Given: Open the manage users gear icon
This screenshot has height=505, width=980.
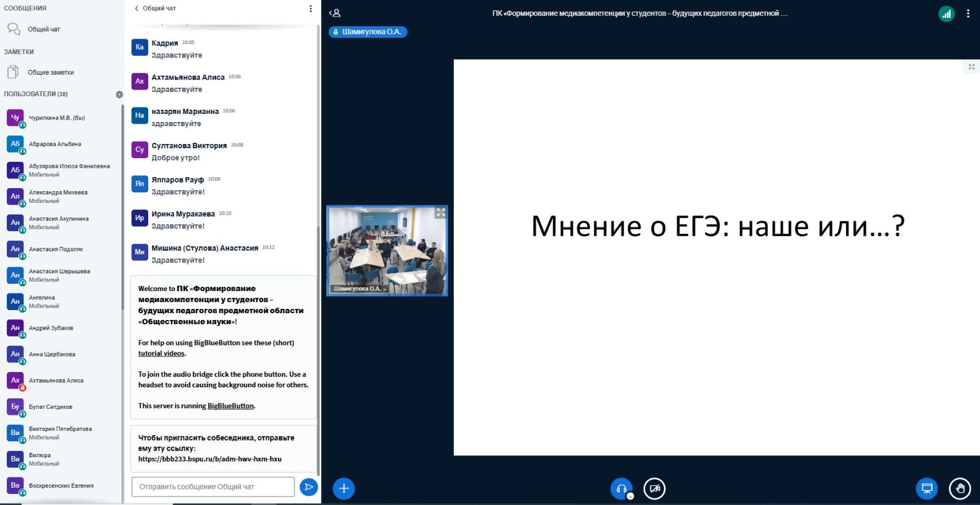Looking at the screenshot, I should 119,94.
